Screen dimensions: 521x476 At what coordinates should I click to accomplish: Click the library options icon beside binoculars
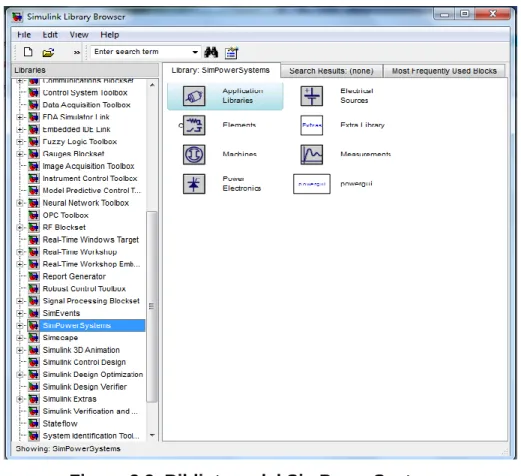click(x=231, y=52)
